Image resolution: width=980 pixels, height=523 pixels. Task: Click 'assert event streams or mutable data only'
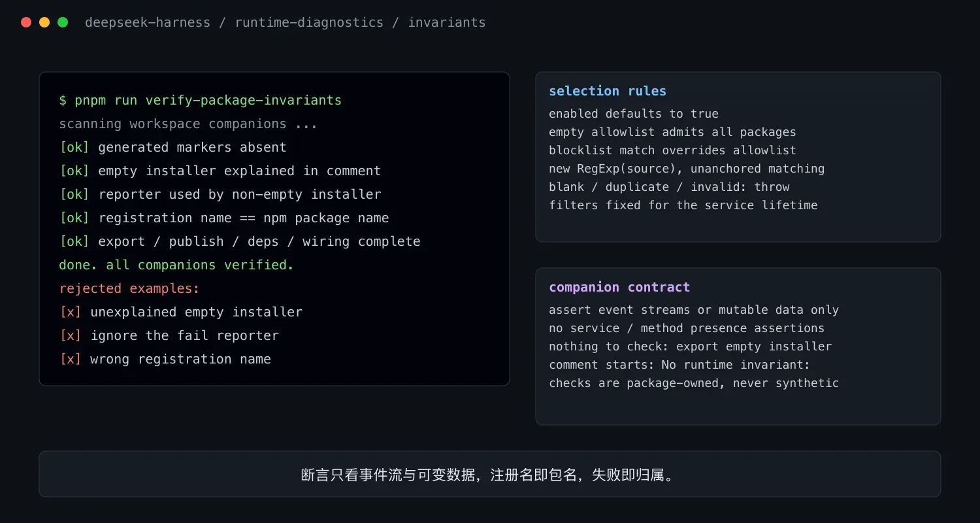pyautogui.click(x=694, y=310)
